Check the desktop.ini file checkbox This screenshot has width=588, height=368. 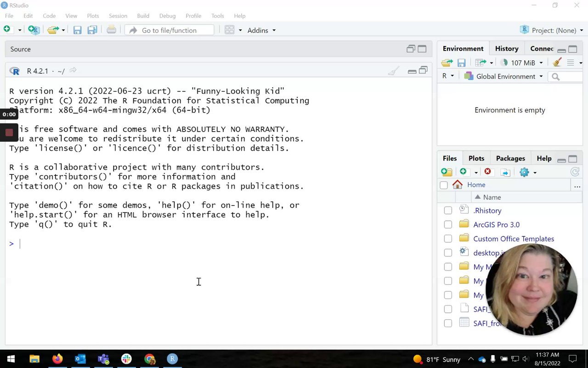click(448, 253)
